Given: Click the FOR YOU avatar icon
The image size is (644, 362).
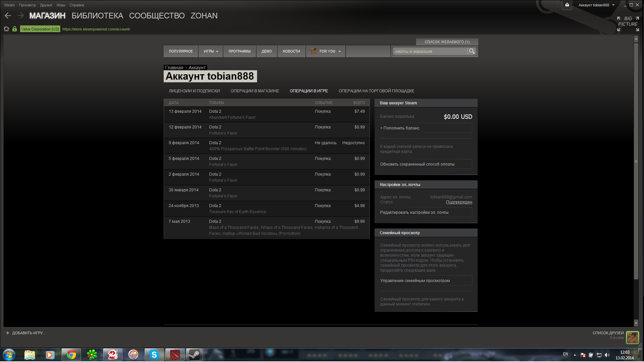Looking at the screenshot, I should [314, 51].
